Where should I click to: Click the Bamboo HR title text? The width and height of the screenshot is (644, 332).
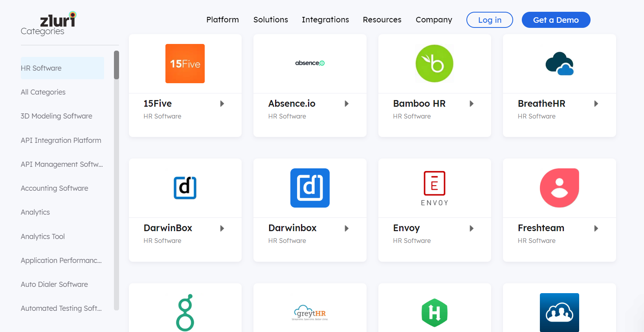(x=419, y=104)
